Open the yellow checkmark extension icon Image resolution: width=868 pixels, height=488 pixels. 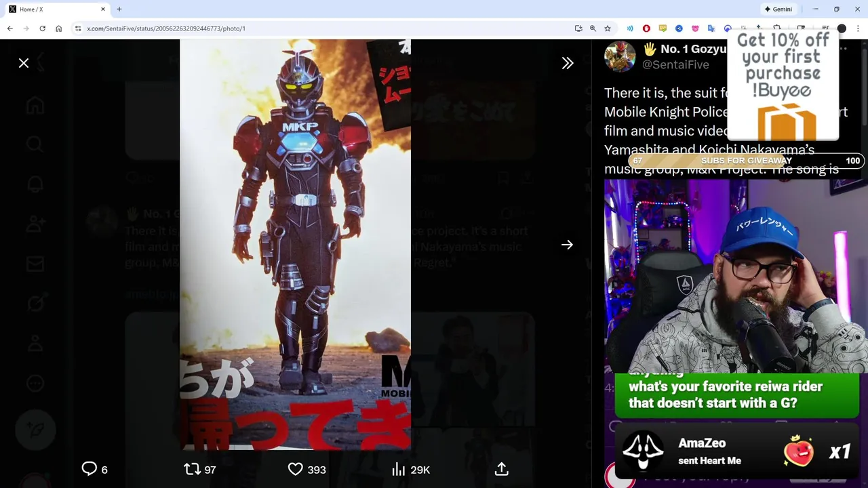pos(663,28)
